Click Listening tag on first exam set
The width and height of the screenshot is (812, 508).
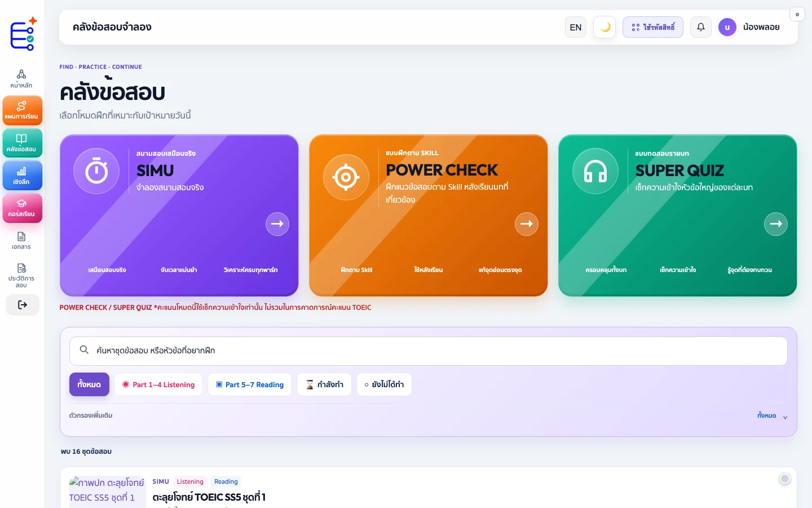coord(190,481)
